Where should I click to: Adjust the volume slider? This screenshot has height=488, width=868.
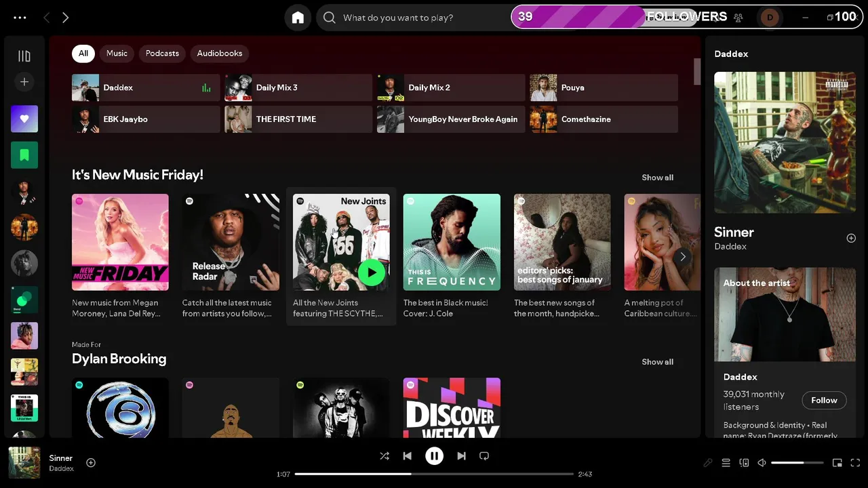797,463
